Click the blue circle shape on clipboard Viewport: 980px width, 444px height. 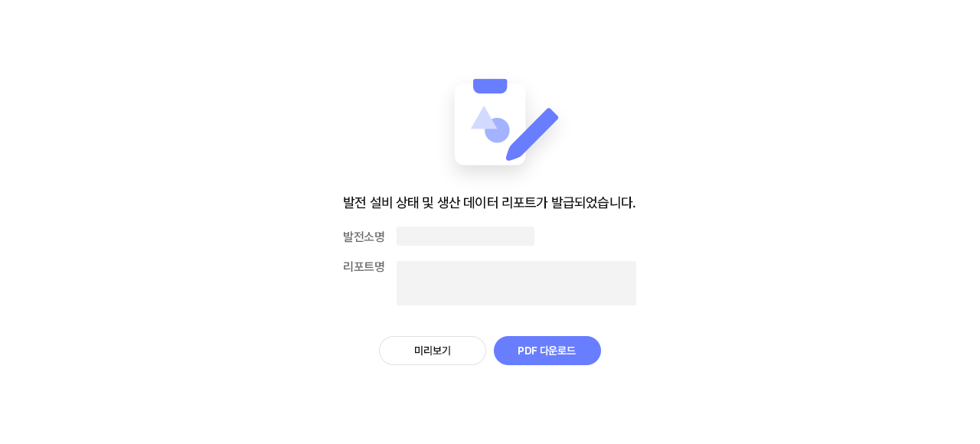[498, 132]
